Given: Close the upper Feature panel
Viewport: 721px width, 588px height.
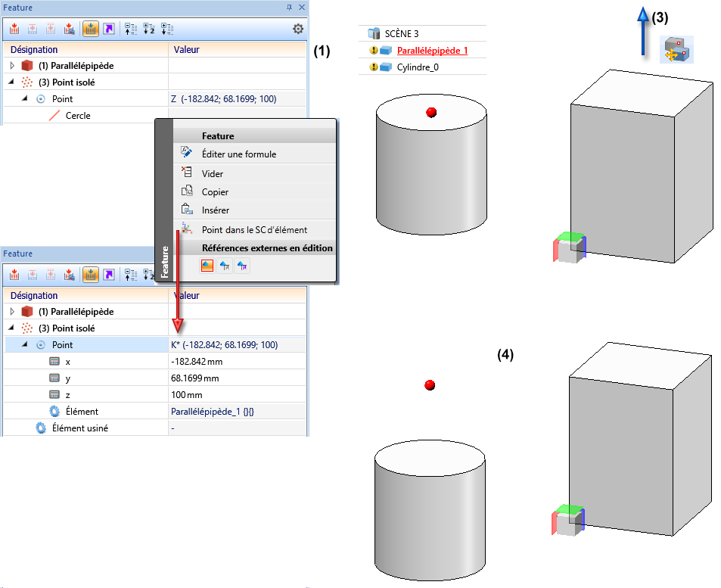Looking at the screenshot, I should click(x=302, y=8).
